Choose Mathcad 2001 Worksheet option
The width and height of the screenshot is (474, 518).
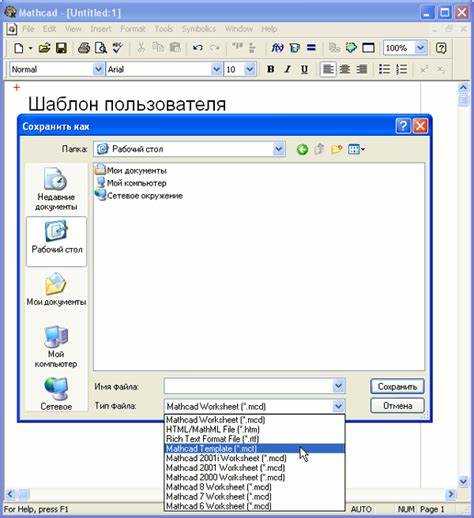(x=255, y=468)
